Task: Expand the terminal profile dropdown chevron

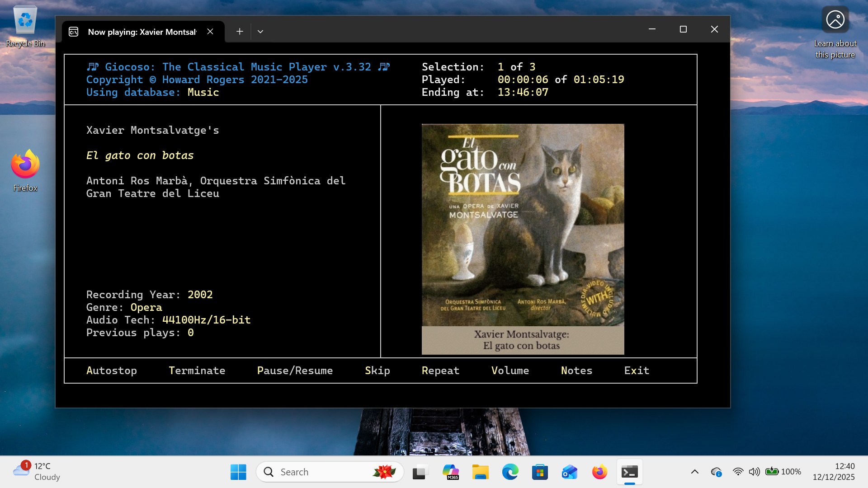Action: click(x=260, y=32)
